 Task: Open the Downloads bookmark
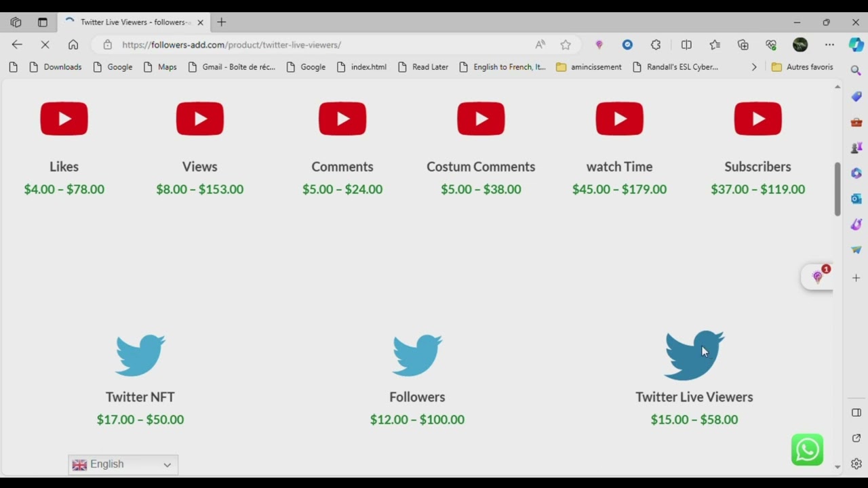pyautogui.click(x=56, y=67)
